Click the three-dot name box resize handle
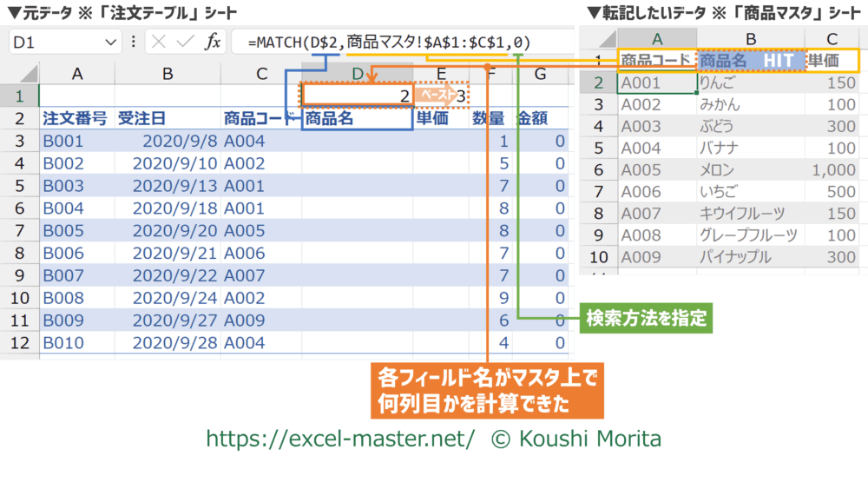 tap(133, 42)
